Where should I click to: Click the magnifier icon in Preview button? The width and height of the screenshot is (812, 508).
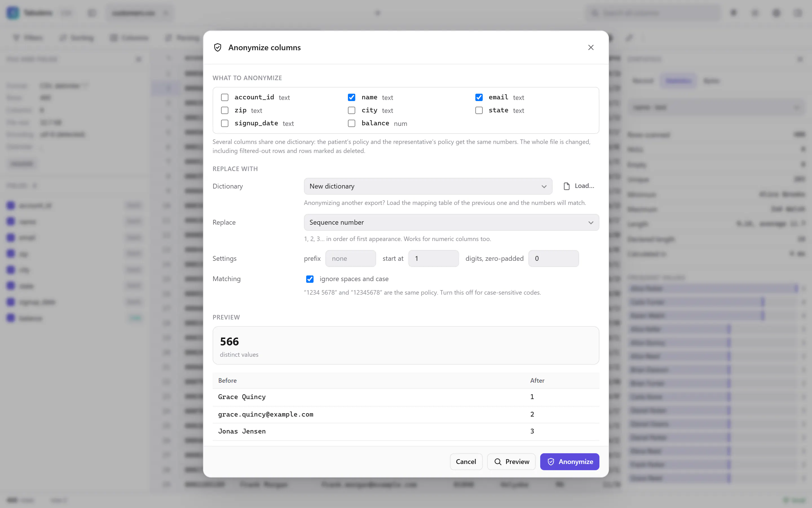pos(498,462)
